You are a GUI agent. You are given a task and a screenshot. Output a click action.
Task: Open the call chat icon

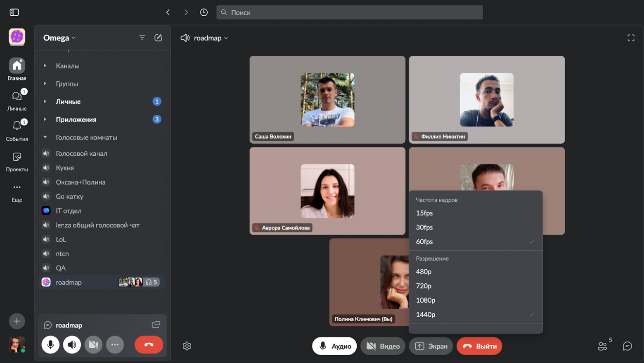627,346
